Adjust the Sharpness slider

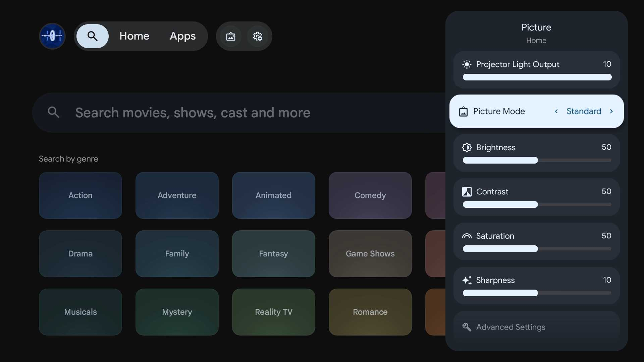537,293
